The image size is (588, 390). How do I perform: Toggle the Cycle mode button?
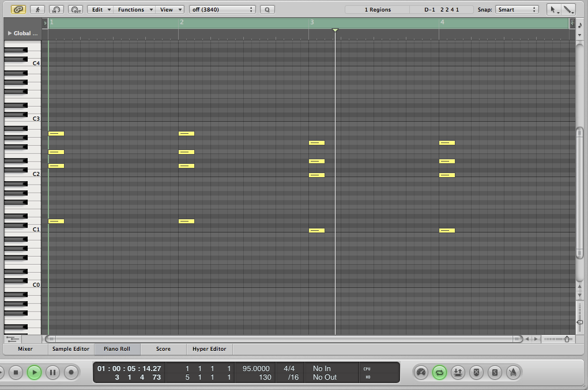coord(439,372)
